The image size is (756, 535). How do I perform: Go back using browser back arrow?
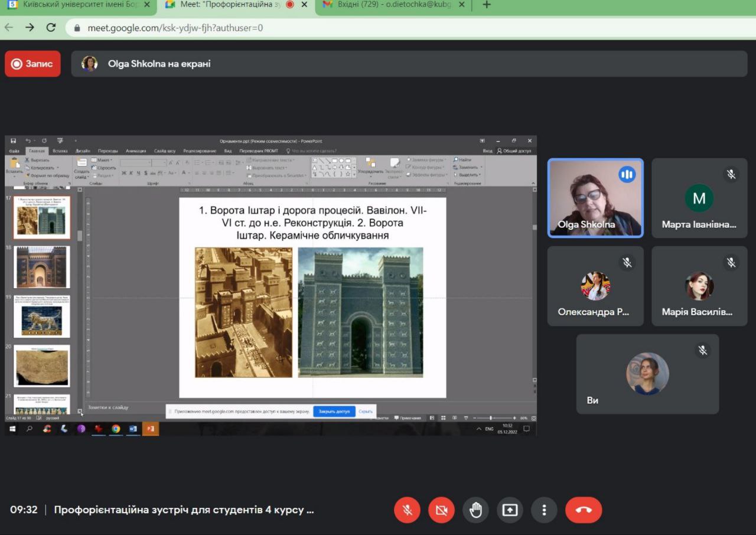[9, 27]
